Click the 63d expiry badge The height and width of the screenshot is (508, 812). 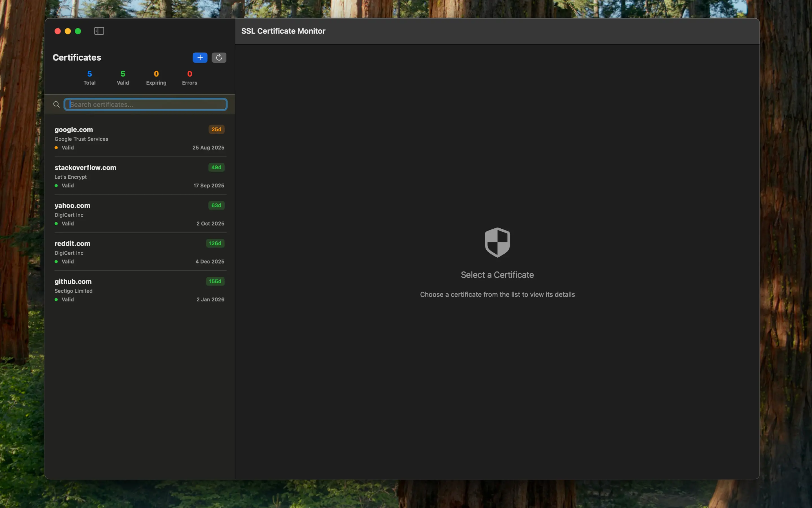point(217,205)
